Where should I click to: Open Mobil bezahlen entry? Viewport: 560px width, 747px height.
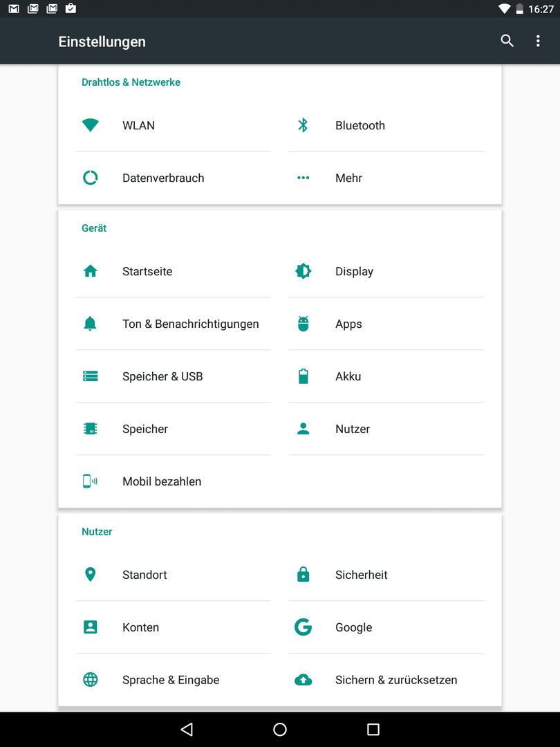174,481
